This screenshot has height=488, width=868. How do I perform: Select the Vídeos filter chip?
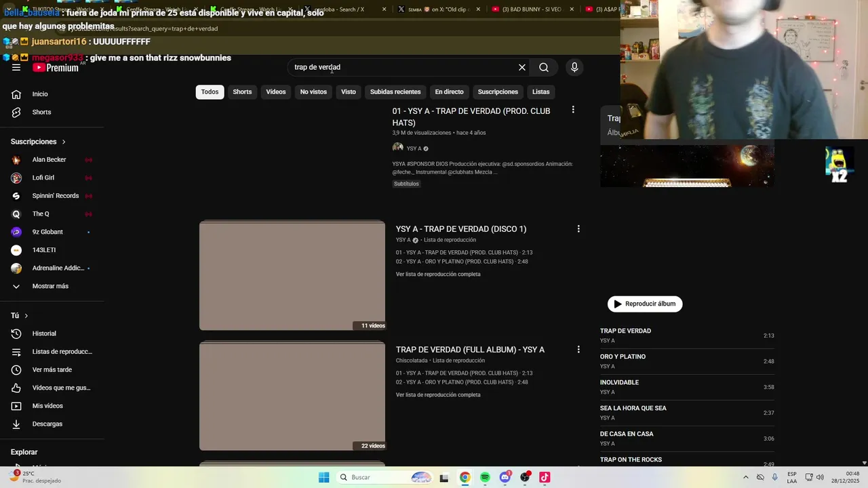point(276,91)
